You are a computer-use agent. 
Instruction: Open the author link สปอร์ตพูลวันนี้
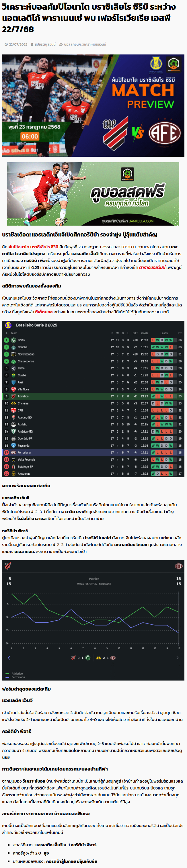(45, 44)
